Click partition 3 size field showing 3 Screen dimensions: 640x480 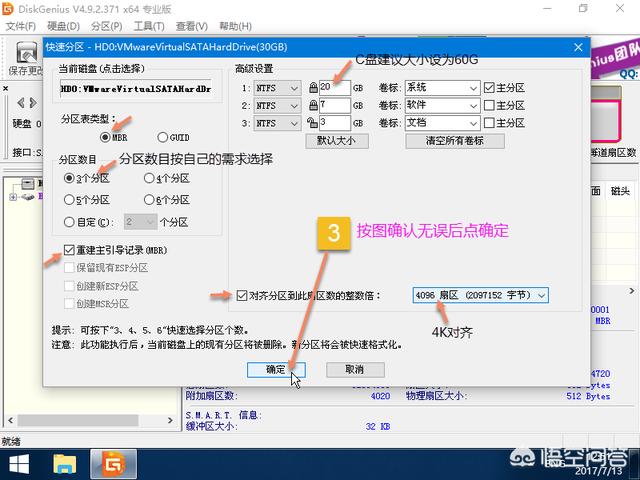[335, 123]
